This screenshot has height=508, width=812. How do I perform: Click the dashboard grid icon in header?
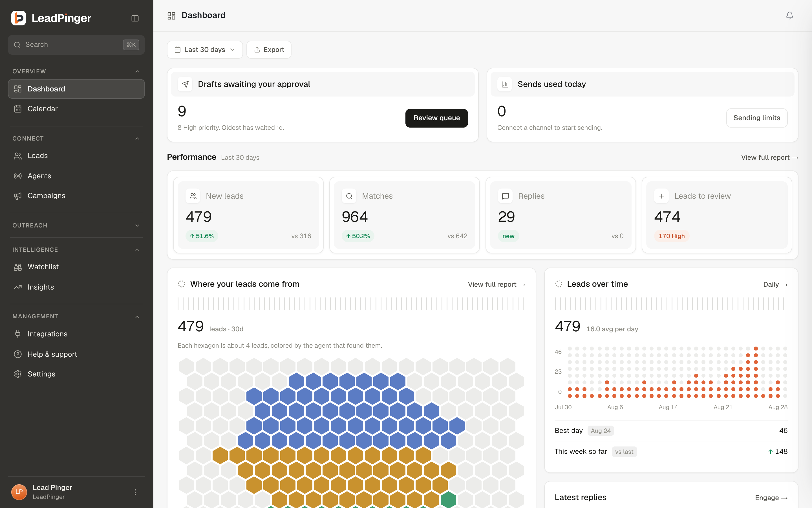[x=171, y=16]
